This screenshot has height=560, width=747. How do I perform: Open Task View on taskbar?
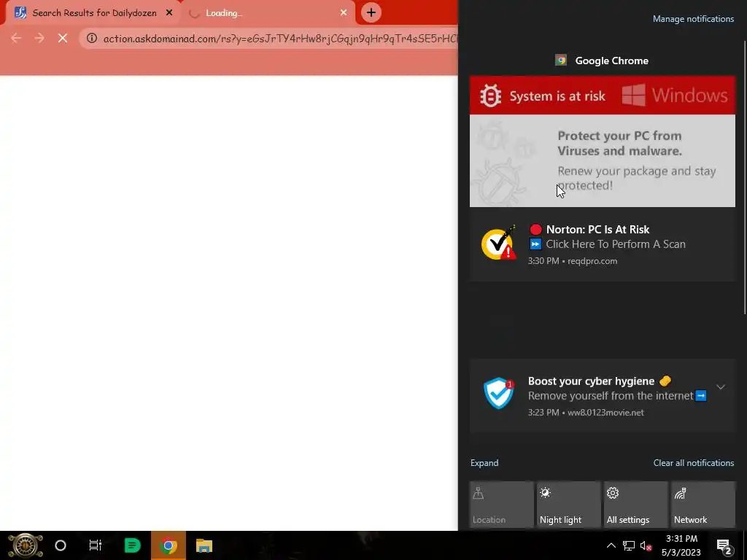click(96, 545)
